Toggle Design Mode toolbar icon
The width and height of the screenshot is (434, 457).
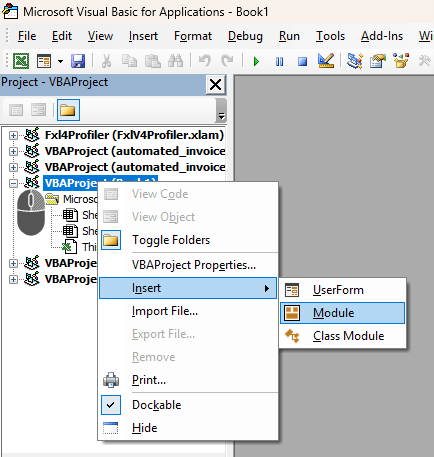(x=326, y=61)
